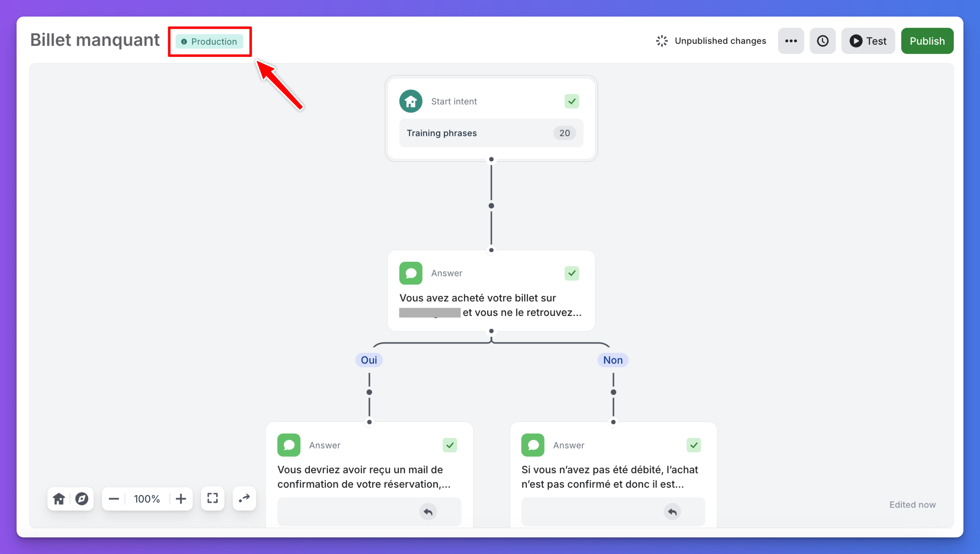Select the Non branch label
The image size is (980, 554).
click(613, 360)
